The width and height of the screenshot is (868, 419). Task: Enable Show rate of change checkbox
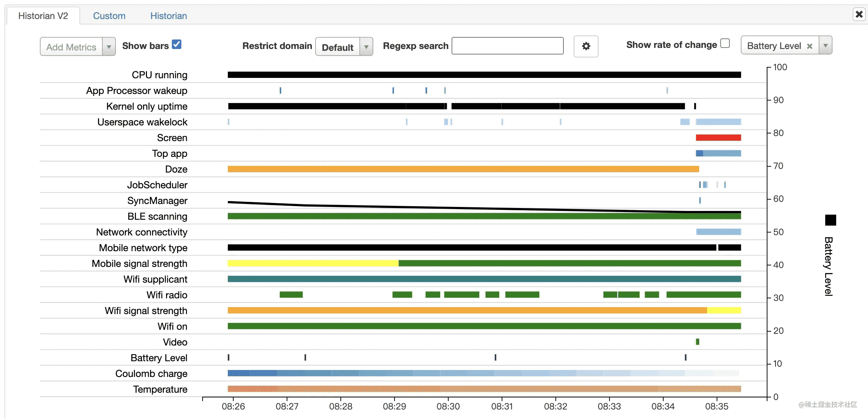coord(725,44)
